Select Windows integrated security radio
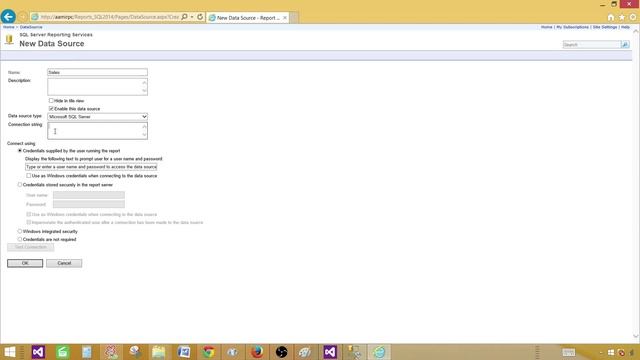 point(20,231)
